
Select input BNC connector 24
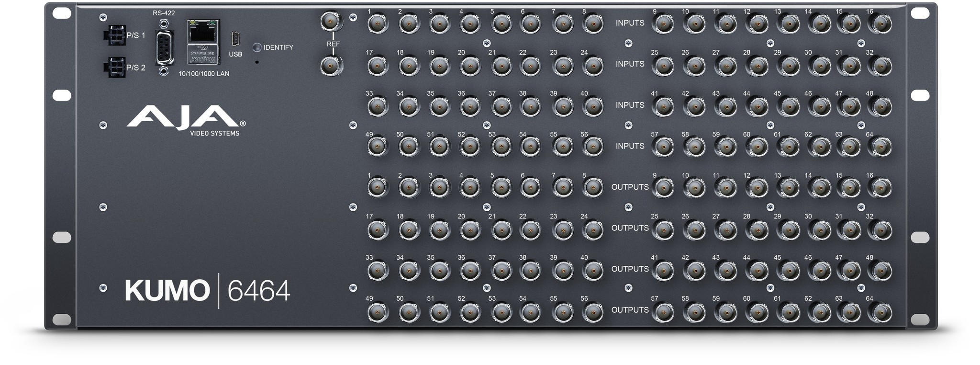593,64
